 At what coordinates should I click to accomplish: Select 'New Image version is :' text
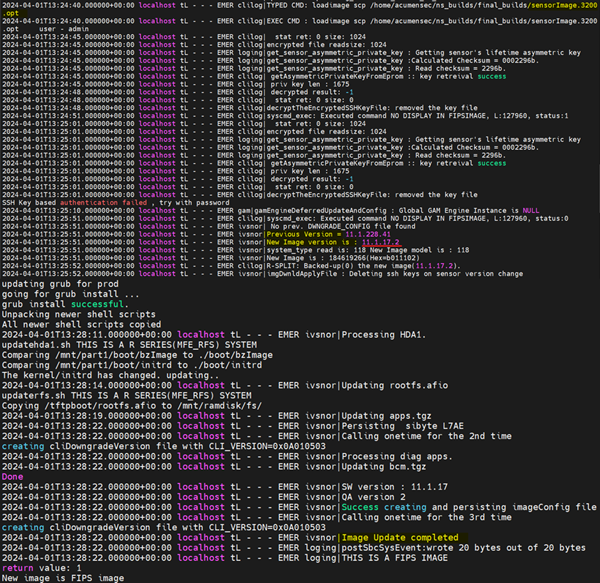[312, 242]
